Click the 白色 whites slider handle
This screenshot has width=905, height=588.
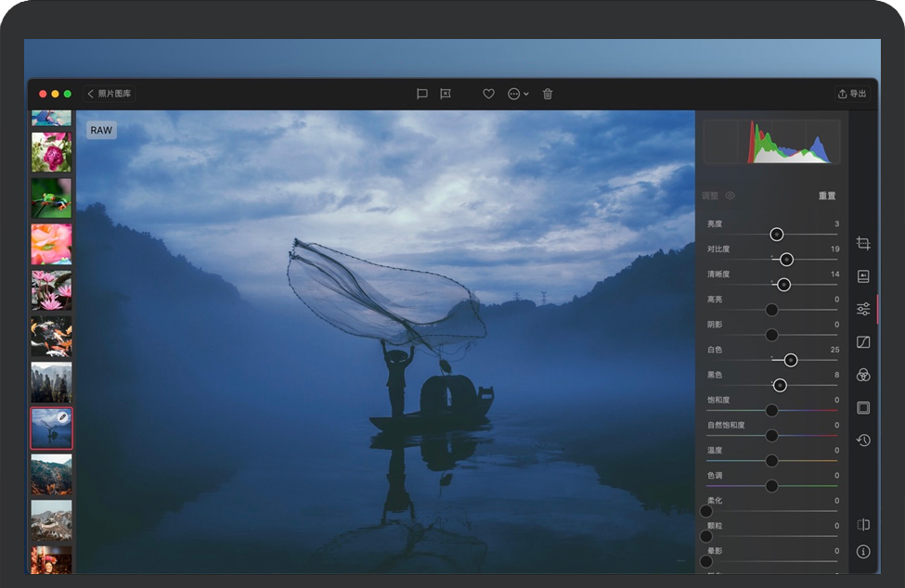791,360
